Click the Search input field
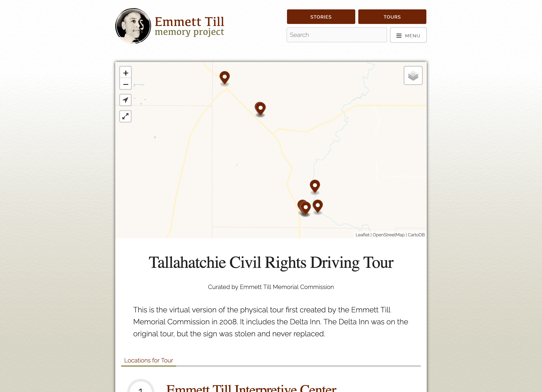Viewport: 542px width, 392px height. [336, 35]
